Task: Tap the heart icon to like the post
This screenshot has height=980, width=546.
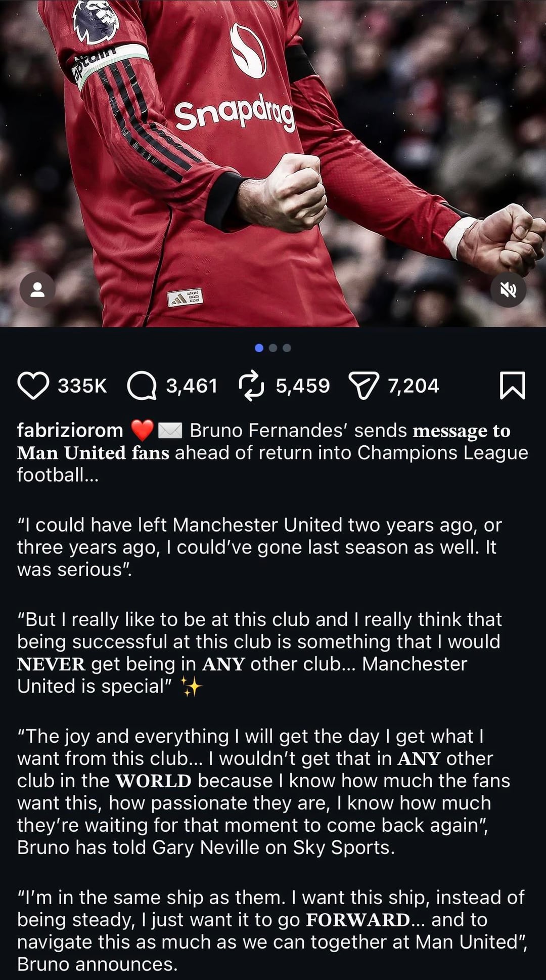Action: 33,386
